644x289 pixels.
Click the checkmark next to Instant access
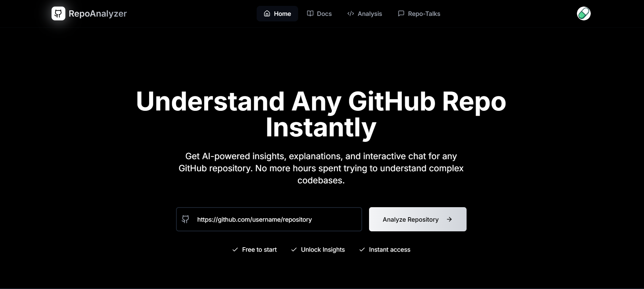[362, 250]
